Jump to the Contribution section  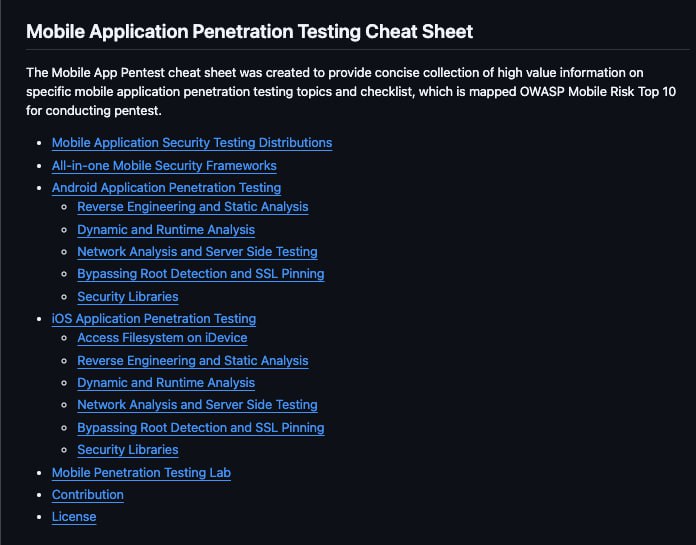(88, 495)
